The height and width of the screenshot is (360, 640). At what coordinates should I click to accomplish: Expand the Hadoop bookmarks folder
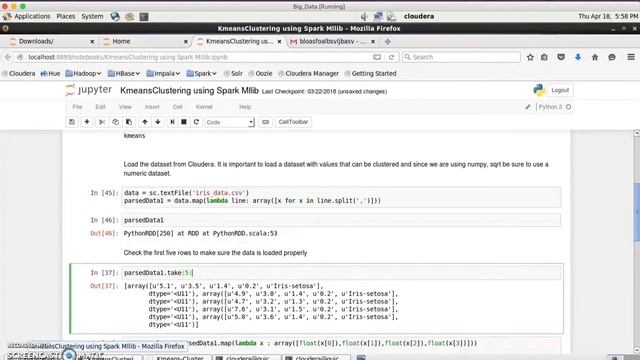tap(83, 73)
